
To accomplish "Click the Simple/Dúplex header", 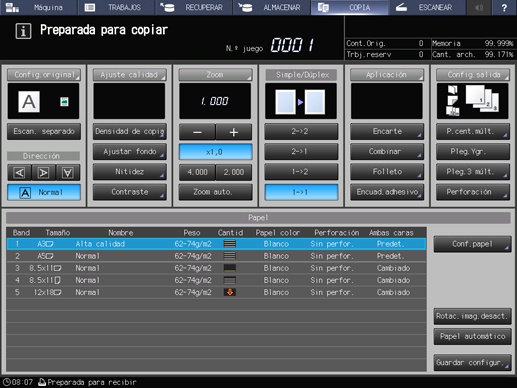I will 301,75.
